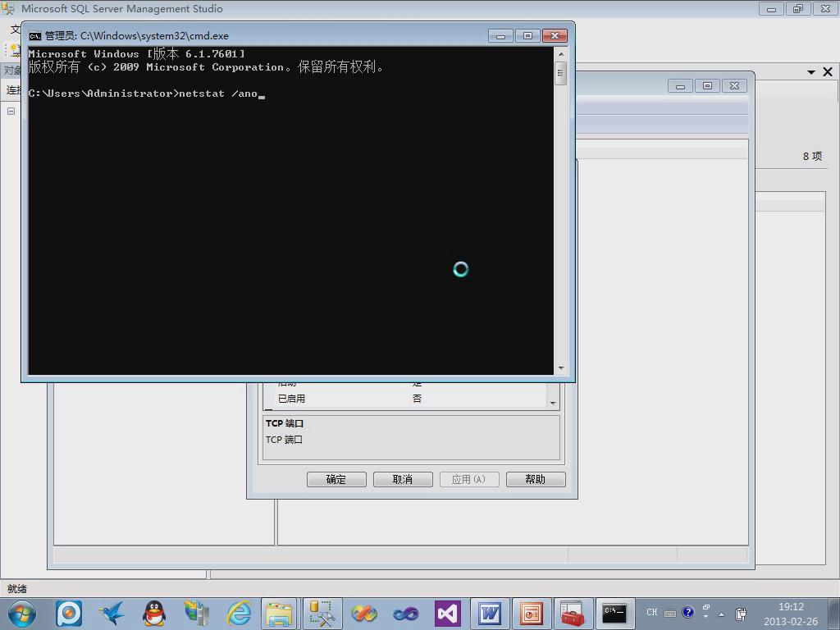The image size is (840, 630).
Task: Click the power plug tray icon
Action: point(741,614)
